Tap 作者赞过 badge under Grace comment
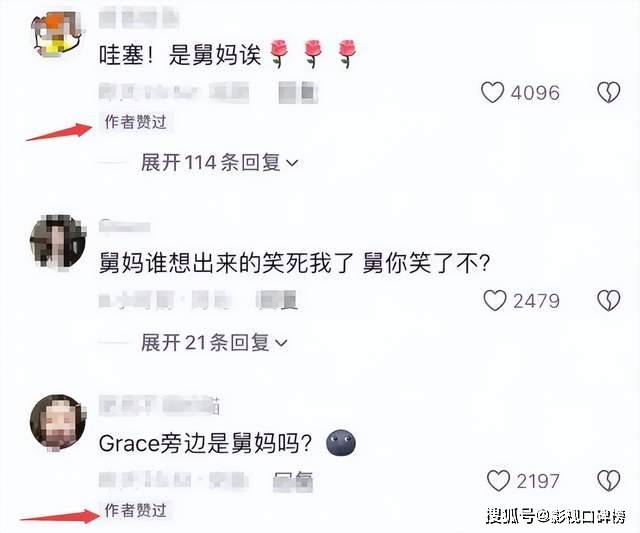Image resolution: width=640 pixels, height=533 pixels. [136, 511]
